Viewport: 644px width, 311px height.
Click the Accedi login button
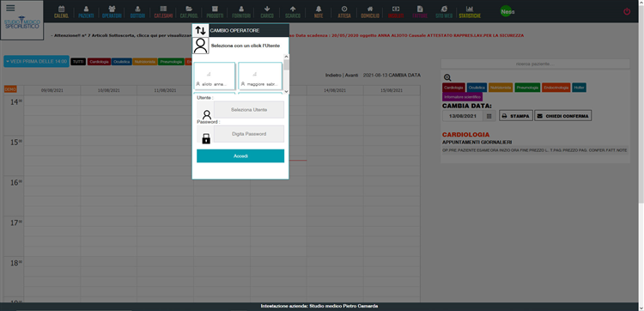tap(240, 156)
